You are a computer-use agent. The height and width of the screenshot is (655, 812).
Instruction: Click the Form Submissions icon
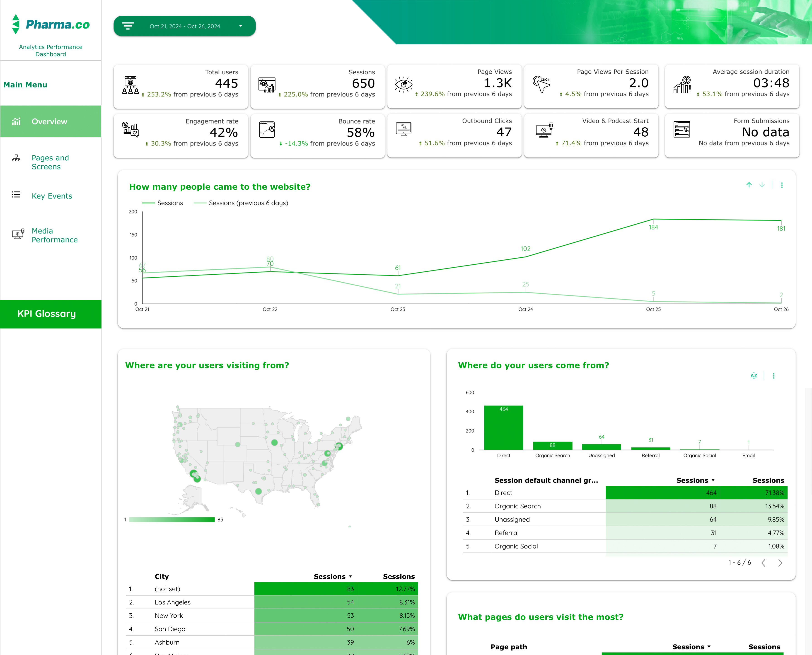pos(682,129)
